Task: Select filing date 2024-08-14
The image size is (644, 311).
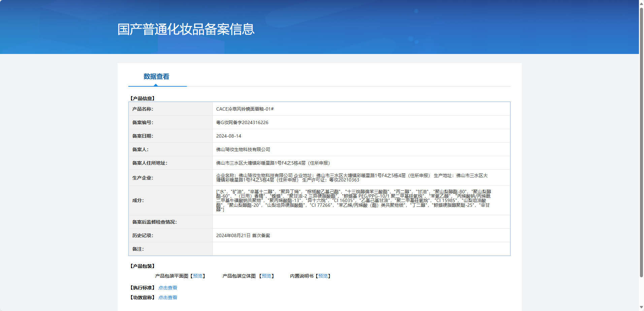Action: tap(229, 136)
